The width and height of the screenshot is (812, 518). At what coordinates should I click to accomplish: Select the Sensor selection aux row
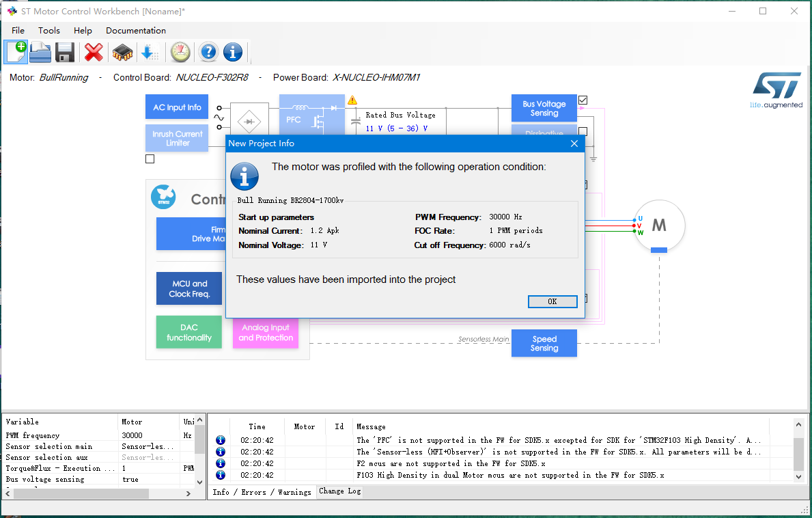pos(98,457)
